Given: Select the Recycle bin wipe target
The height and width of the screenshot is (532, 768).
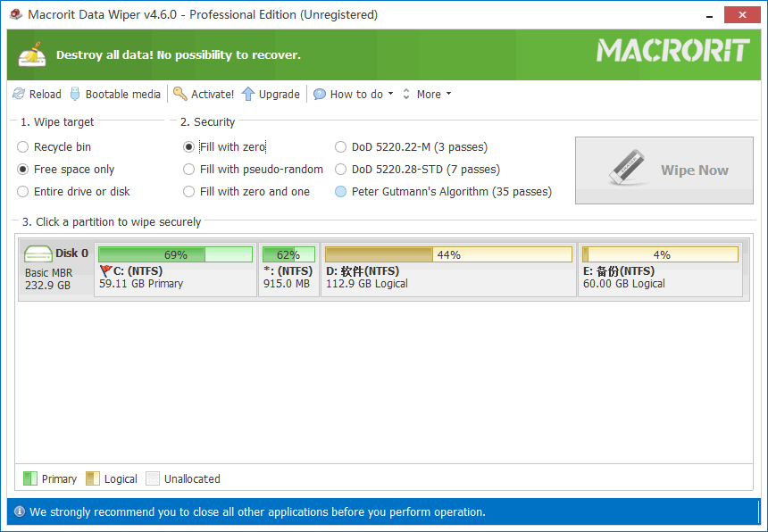Looking at the screenshot, I should 54,146.
